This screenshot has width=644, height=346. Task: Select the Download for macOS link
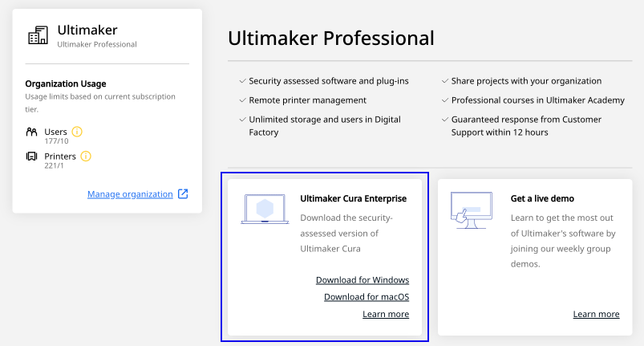(367, 297)
